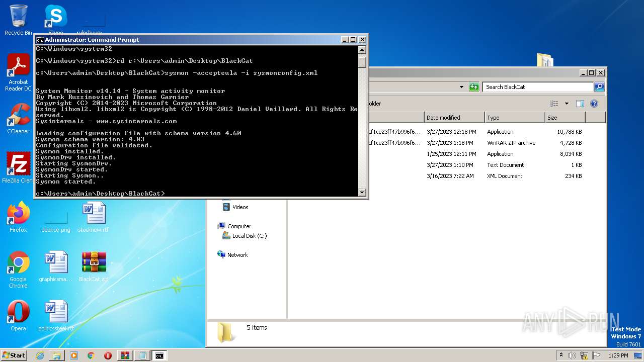
Task: Open the Recycle Bin desktop icon
Action: [x=18, y=20]
